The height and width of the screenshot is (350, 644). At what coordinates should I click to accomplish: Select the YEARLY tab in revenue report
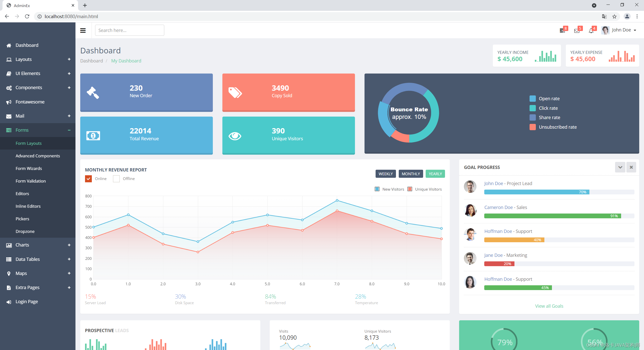coord(434,174)
